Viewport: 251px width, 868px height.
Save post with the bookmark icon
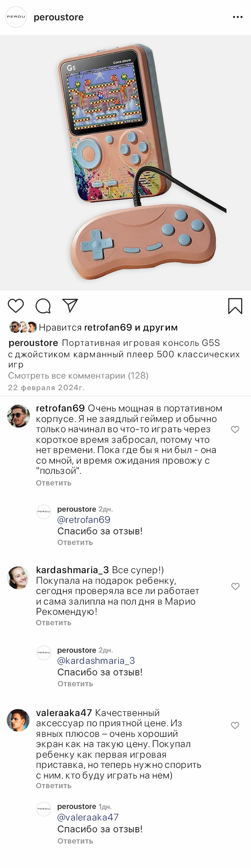(235, 306)
